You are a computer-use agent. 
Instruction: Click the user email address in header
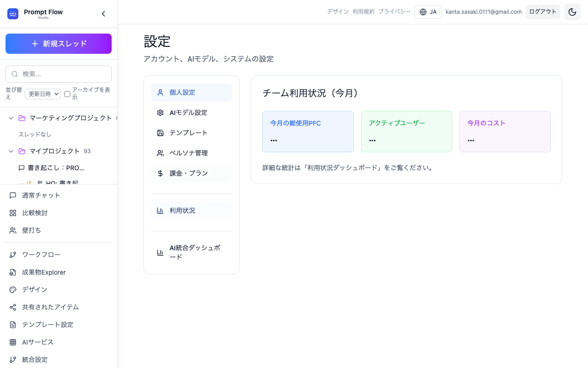tap(484, 12)
